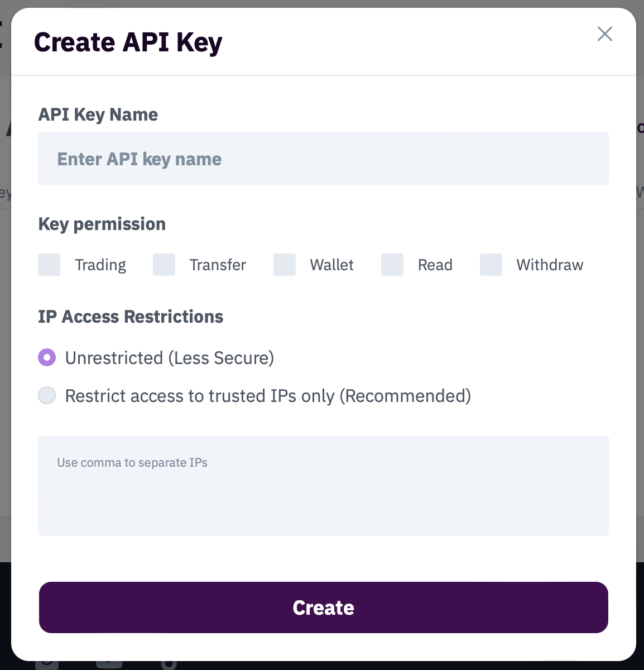
Task: Click the "Withdraw" label text
Action: (x=550, y=265)
